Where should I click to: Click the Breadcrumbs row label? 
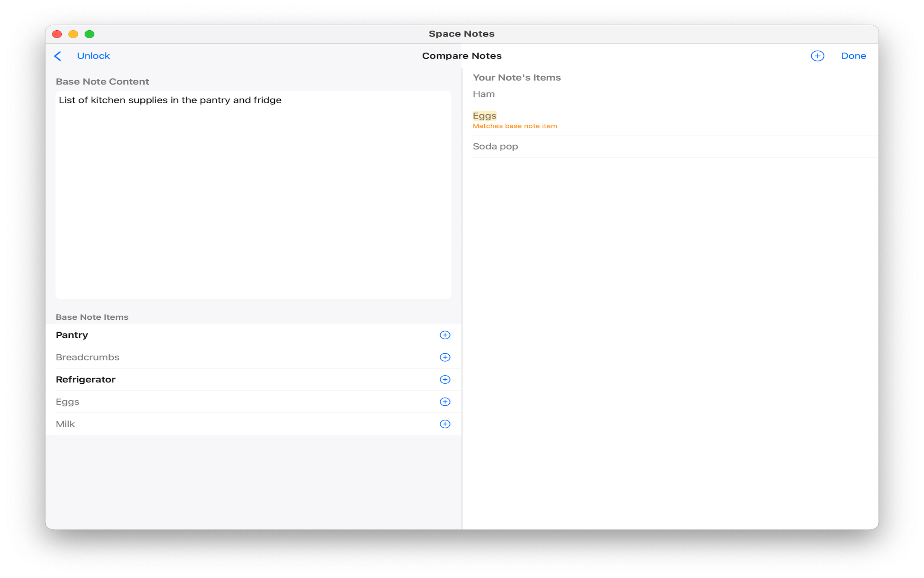87,357
